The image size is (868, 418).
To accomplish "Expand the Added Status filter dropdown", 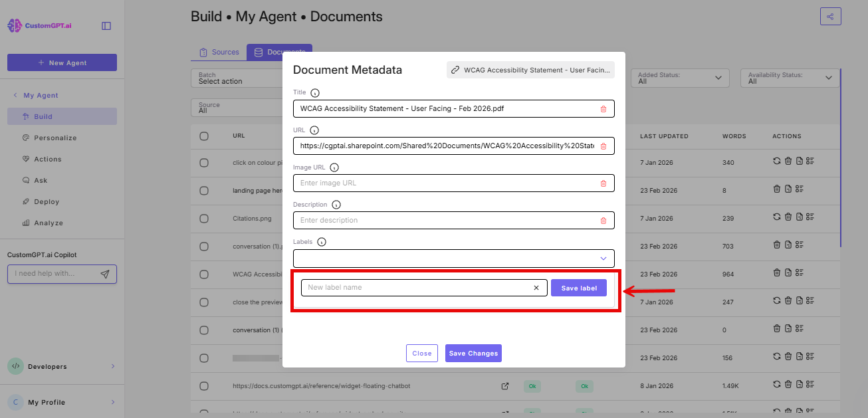I will (680, 78).
